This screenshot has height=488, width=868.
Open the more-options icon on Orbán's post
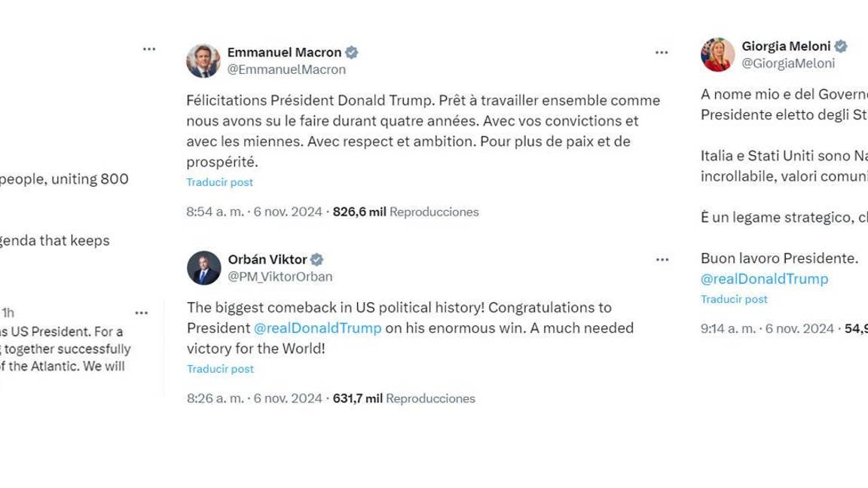[x=662, y=258]
